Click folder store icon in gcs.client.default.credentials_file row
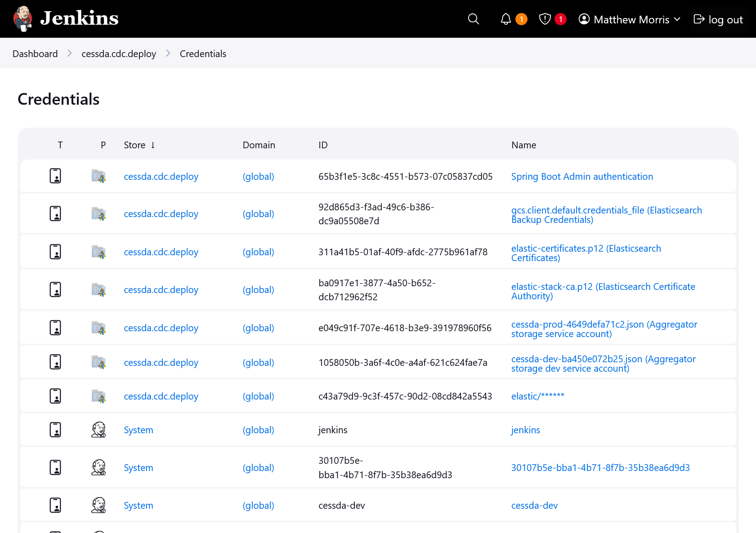 point(98,213)
